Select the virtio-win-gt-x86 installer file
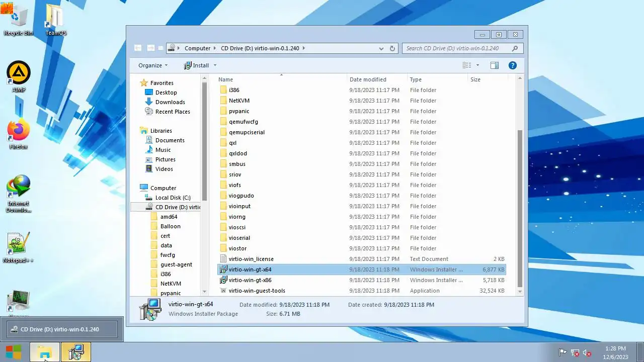 point(361,280)
